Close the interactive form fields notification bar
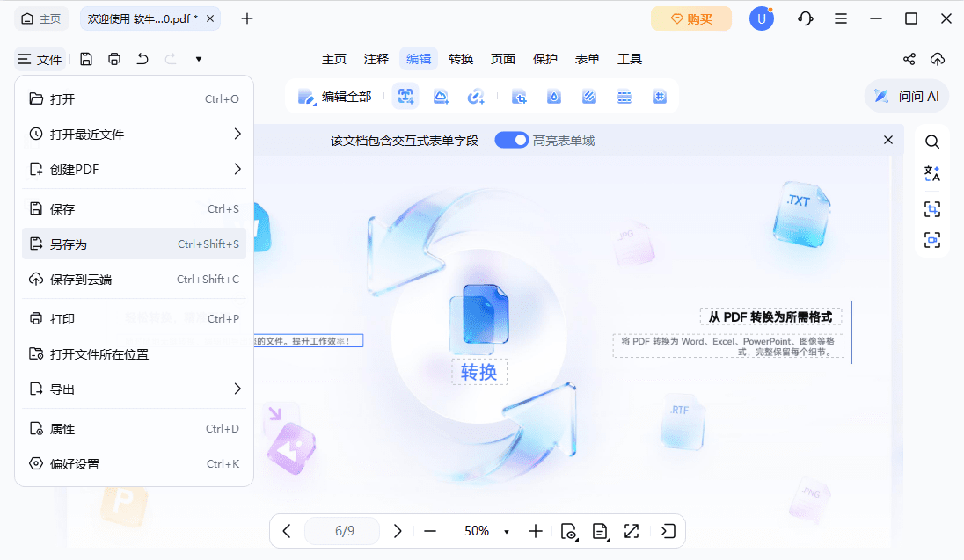The height and width of the screenshot is (560, 964). (887, 140)
